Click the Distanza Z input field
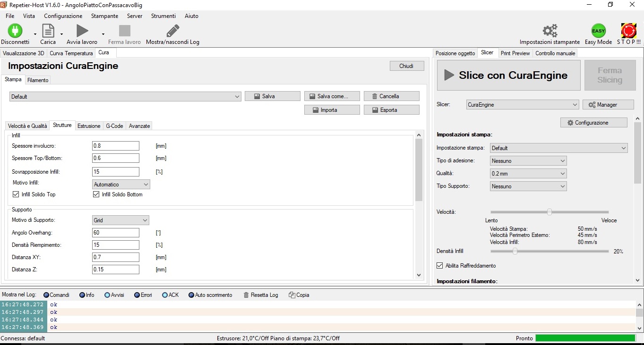The height and width of the screenshot is (345, 644). 116,269
